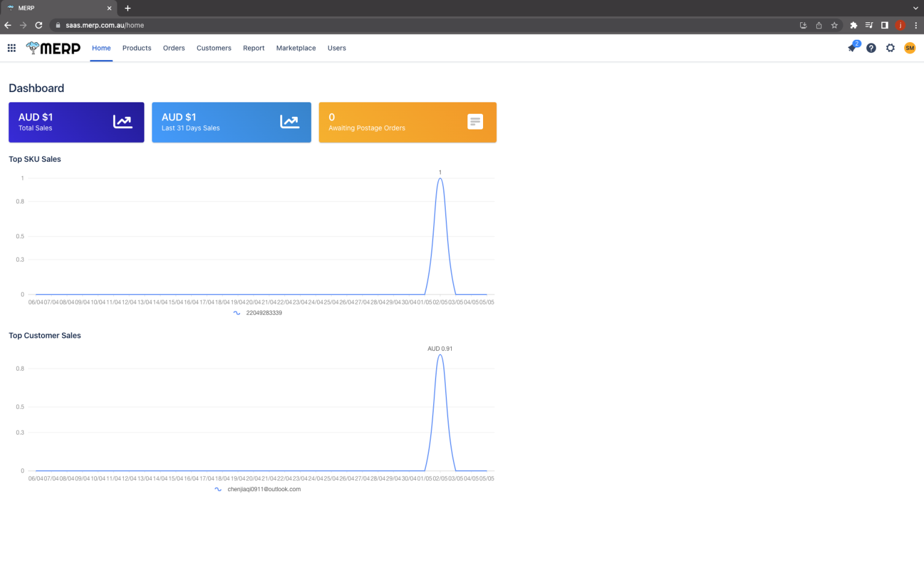
Task: Click the MERP logo
Action: [x=54, y=48]
